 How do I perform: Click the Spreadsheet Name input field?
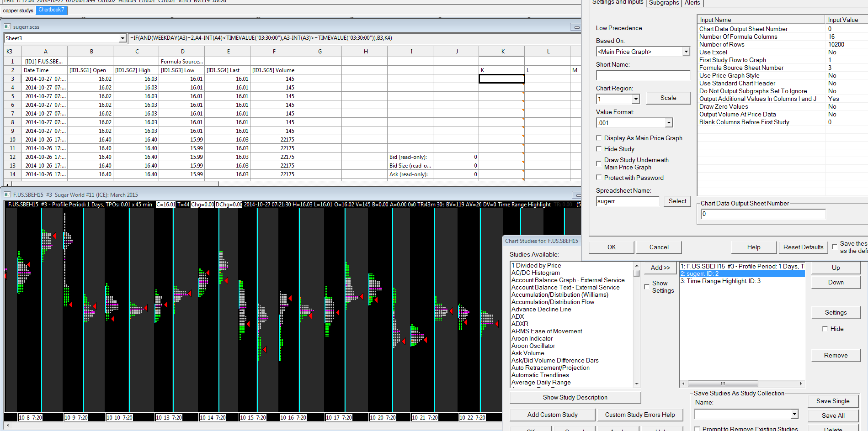628,201
